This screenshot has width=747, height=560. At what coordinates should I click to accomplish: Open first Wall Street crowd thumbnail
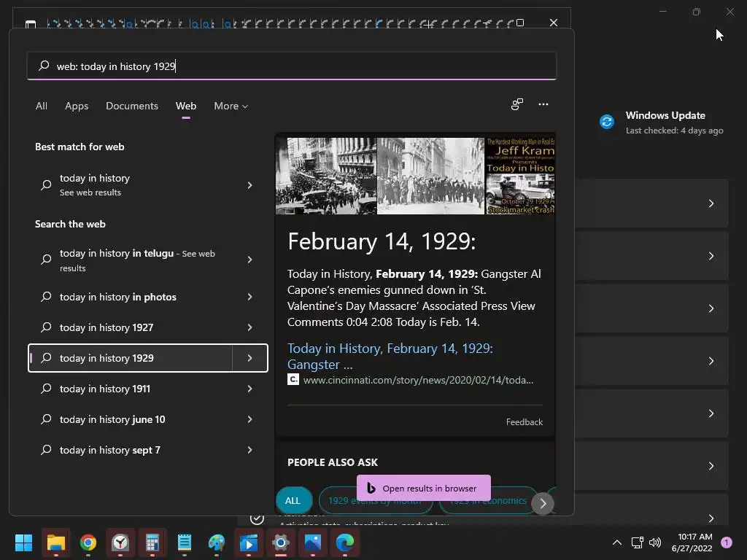pyautogui.click(x=326, y=176)
